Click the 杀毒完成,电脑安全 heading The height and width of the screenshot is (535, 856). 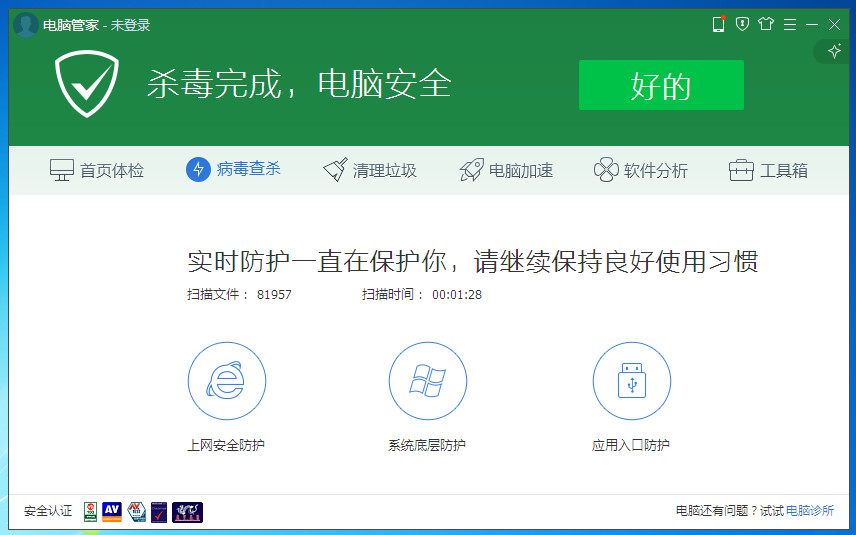point(299,84)
